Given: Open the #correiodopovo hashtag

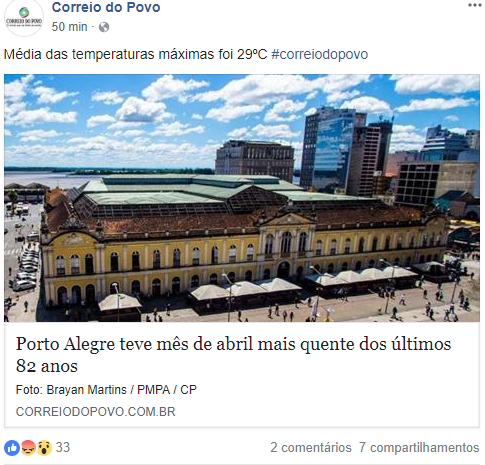Looking at the screenshot, I should point(320,54).
